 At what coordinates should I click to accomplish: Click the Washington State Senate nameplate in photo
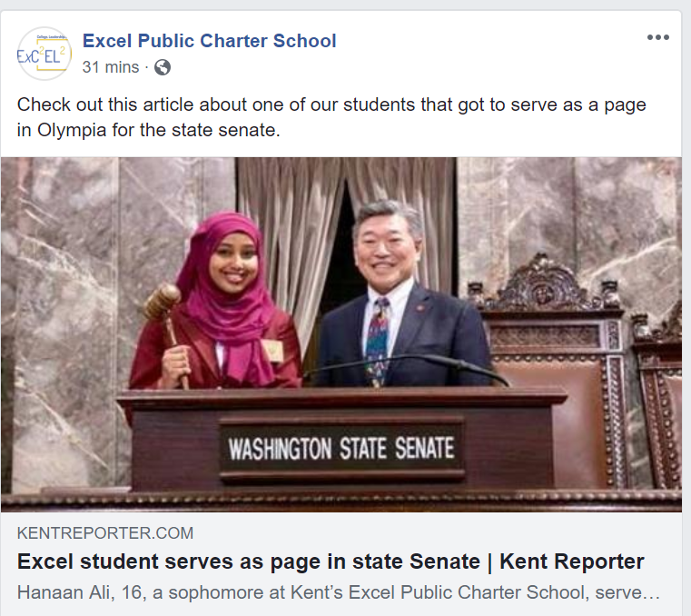point(341,448)
